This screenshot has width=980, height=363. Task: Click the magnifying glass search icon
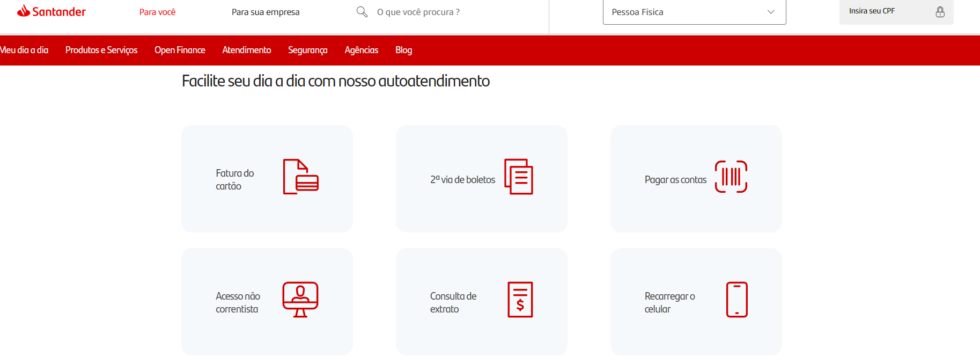pyautogui.click(x=362, y=12)
